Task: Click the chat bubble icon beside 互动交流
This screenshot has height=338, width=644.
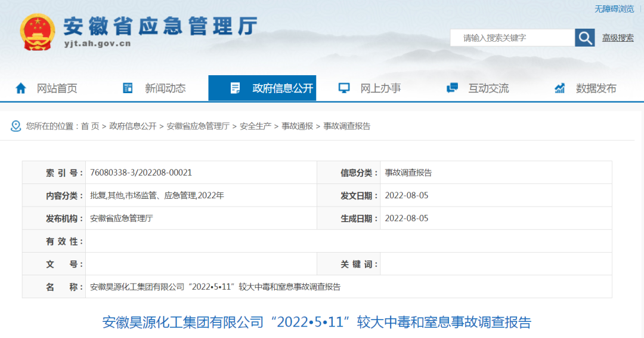Action: [452, 88]
